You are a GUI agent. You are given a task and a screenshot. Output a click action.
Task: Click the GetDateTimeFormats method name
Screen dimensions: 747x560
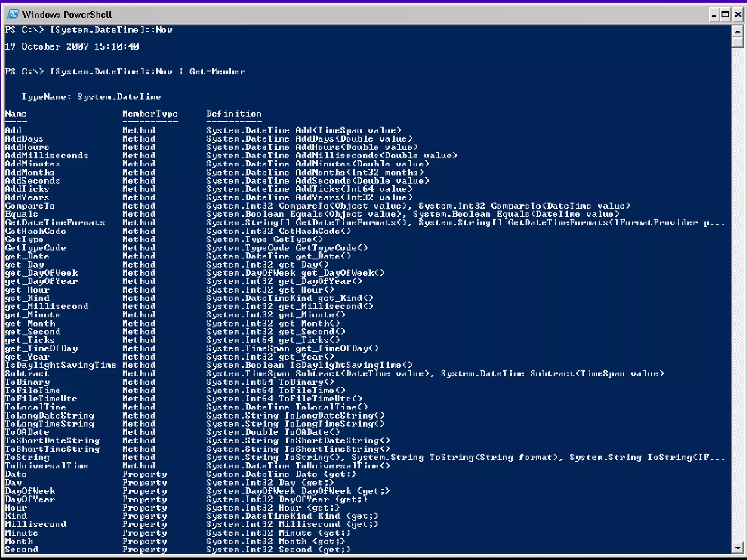(x=55, y=223)
